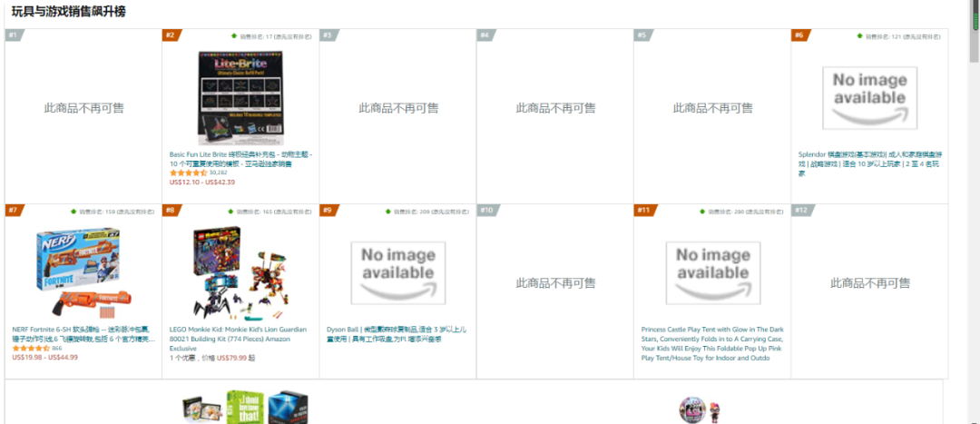980x424 pixels.
Task: Click the '玩具与游戏销售飙升榜' page heading
Action: tap(69, 11)
